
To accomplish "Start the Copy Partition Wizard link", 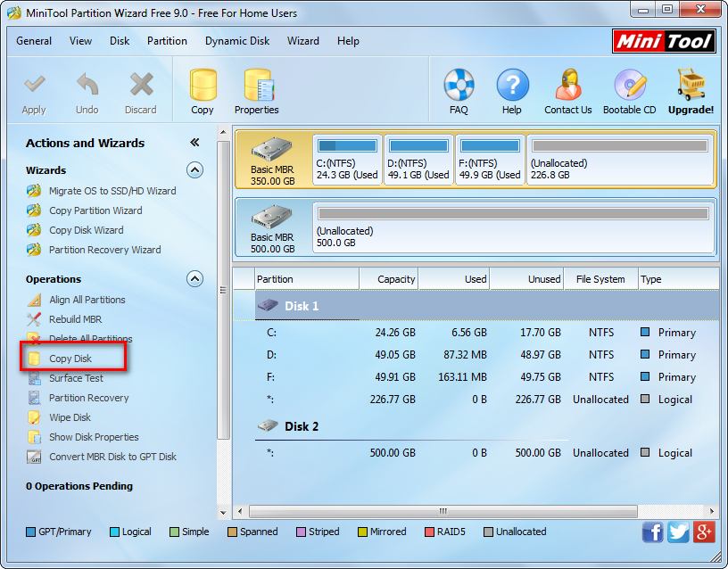I will point(95,210).
